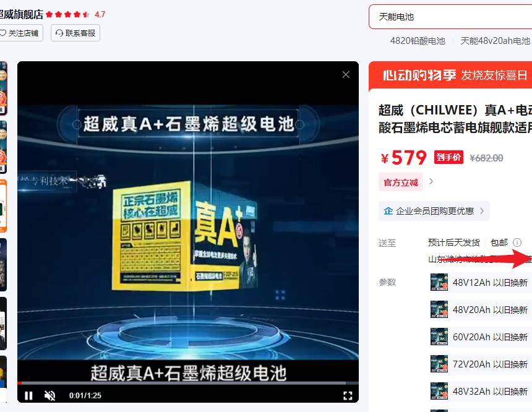Image resolution: width=532 pixels, height=412 pixels.
Task: Expand the 官方立减 discount details arrow
Action: (431, 182)
